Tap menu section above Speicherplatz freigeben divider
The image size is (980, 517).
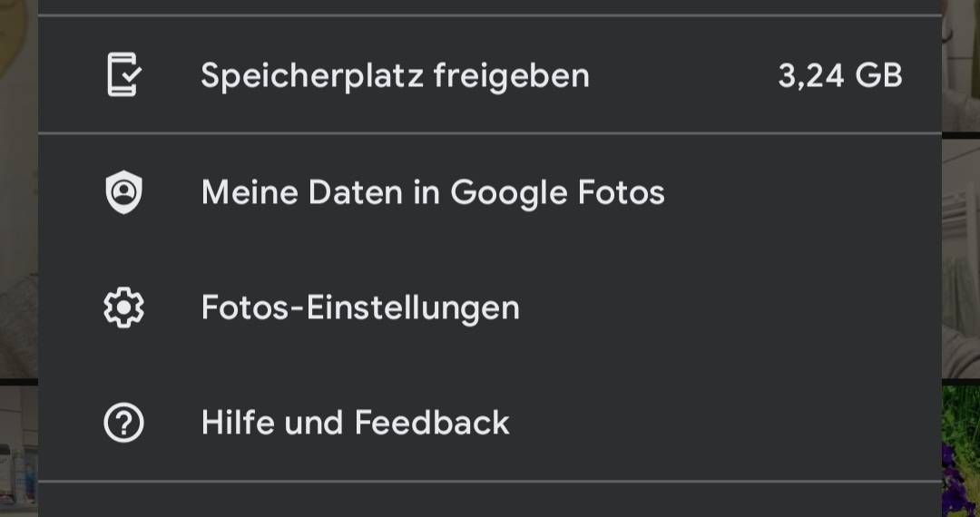pos(490,6)
